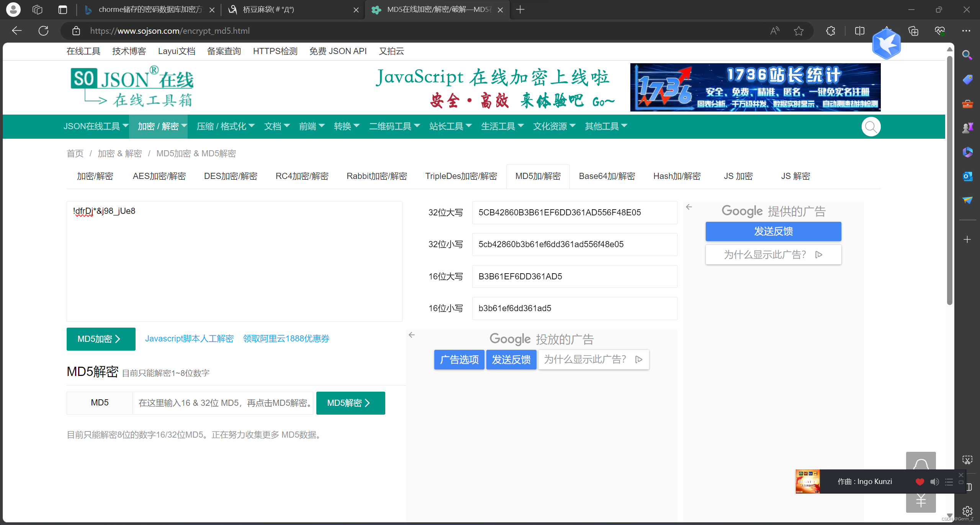
Task: Click the MD5 decrypt input field
Action: pyautogui.click(x=223, y=403)
